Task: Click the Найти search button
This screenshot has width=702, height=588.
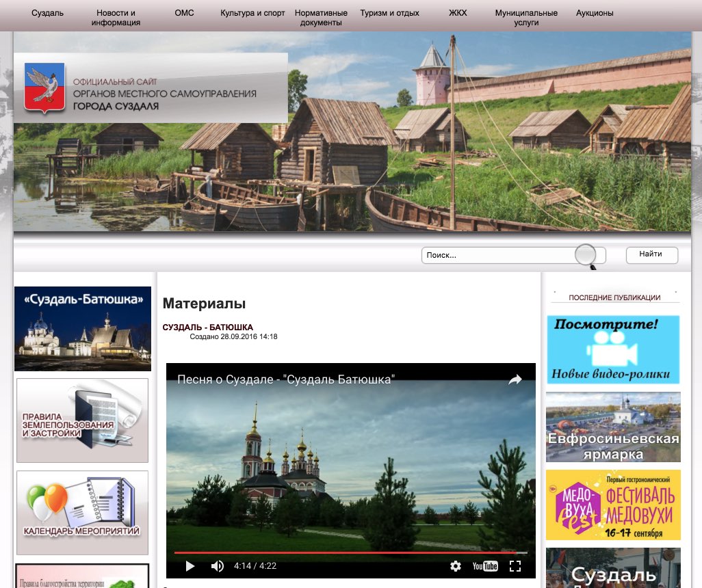Action: [x=652, y=254]
